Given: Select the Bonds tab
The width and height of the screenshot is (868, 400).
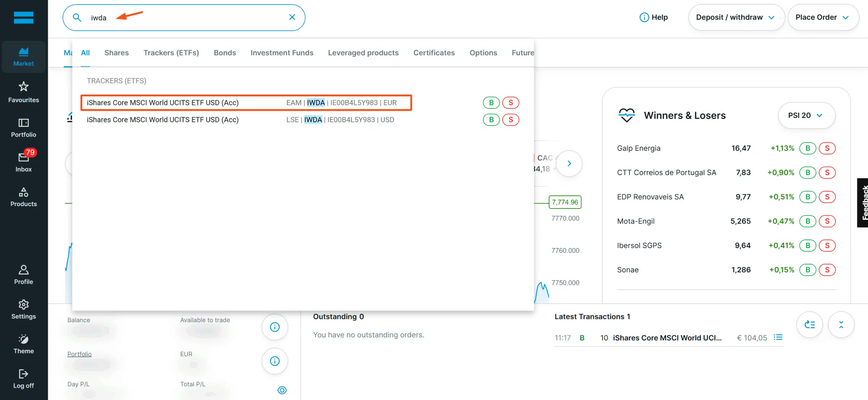Looking at the screenshot, I should (x=225, y=53).
